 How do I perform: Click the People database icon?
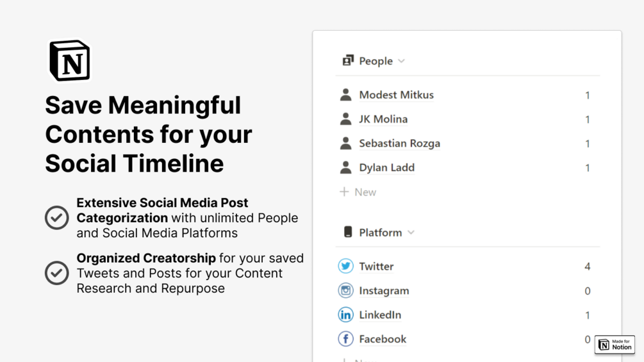(348, 61)
